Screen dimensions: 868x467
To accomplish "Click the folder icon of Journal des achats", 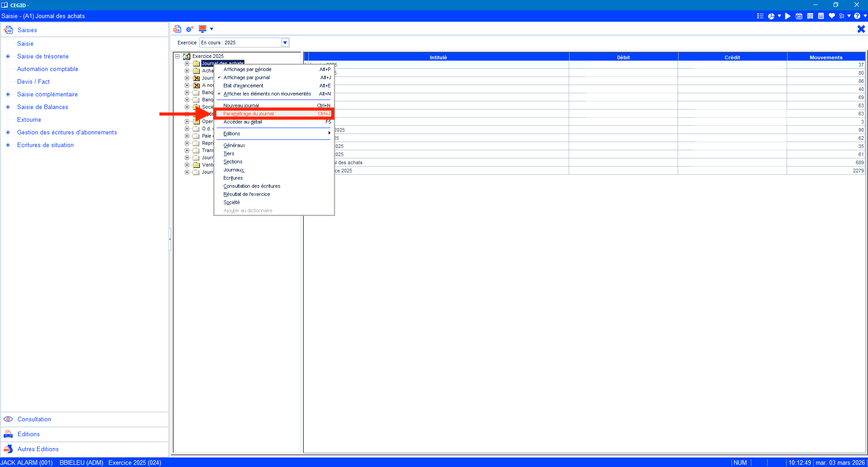I will pos(197,63).
